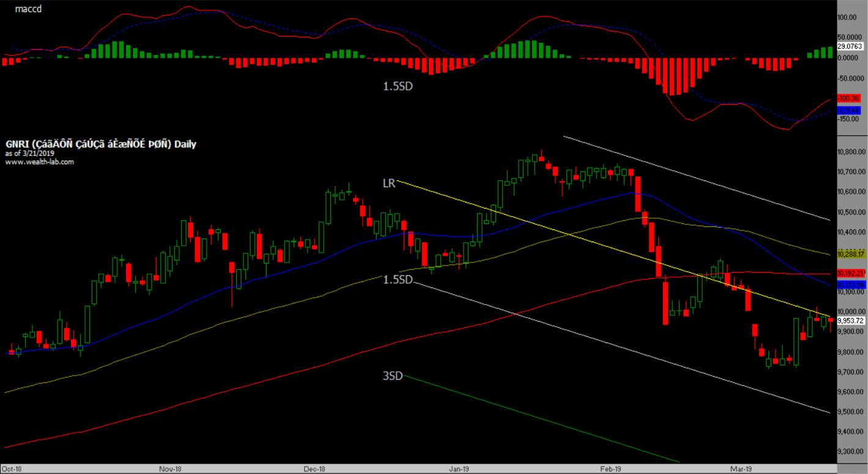
Task: Click the -50.0000 MACD axis label
Action: [850, 78]
